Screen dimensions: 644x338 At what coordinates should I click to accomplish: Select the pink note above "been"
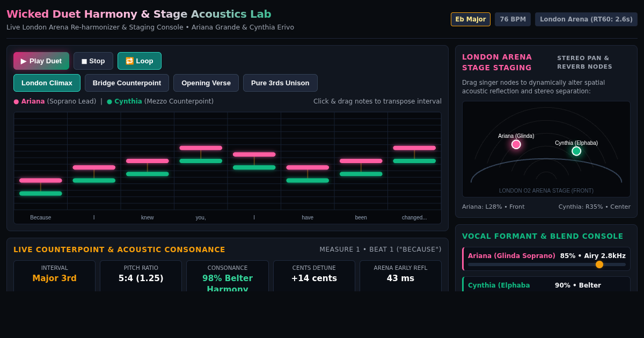(x=361, y=161)
